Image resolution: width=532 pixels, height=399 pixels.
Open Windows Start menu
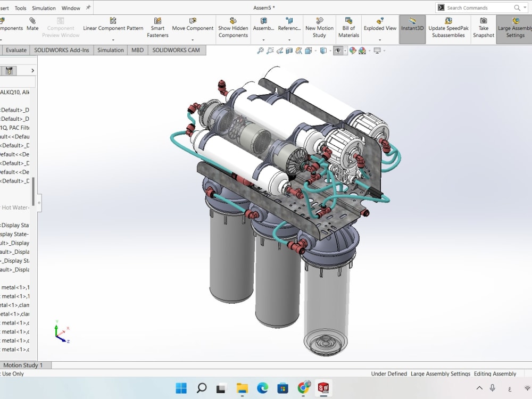[x=181, y=388]
